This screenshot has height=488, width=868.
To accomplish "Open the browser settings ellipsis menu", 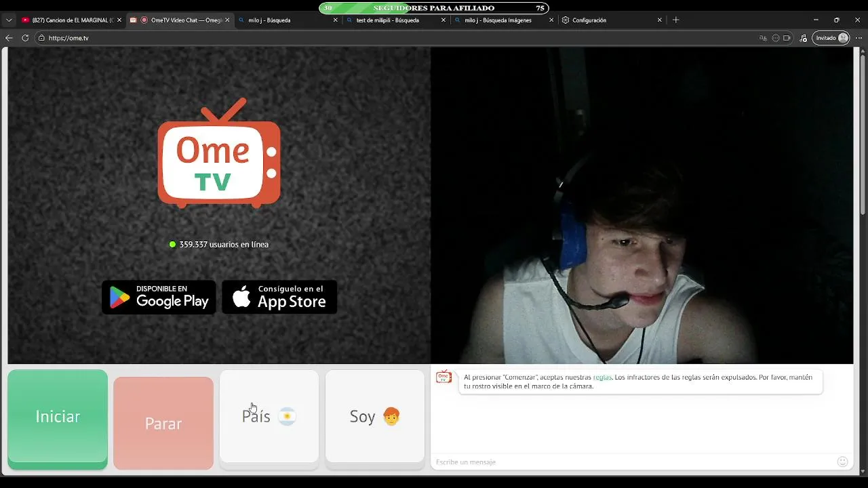I will [x=859, y=38].
